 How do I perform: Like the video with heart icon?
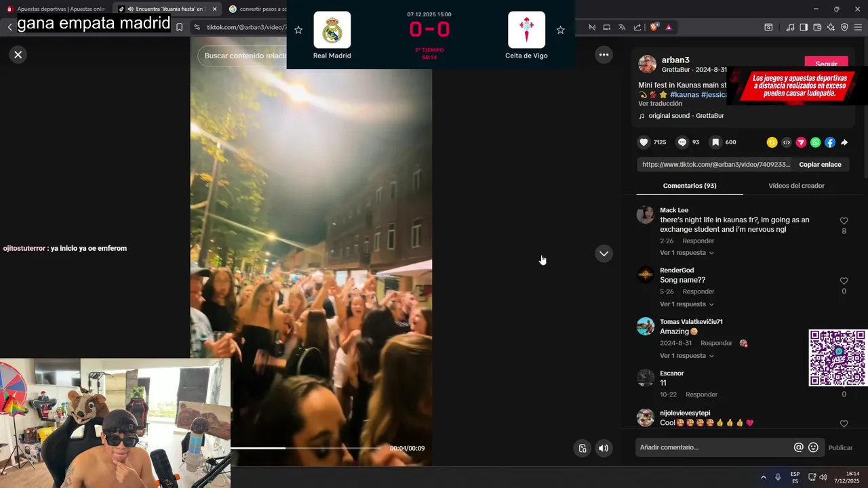(x=644, y=142)
